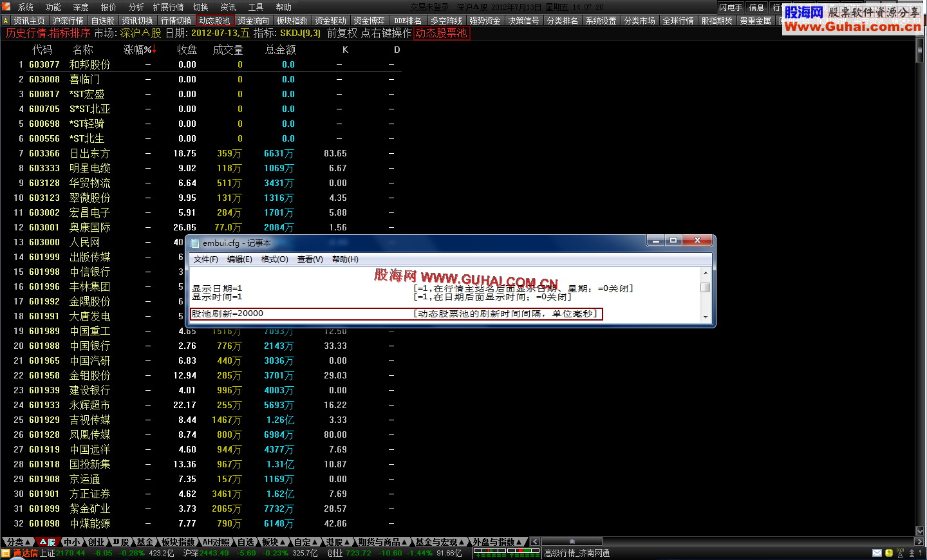
Task: Click the 资金流向 toolbar button
Action: [x=253, y=21]
